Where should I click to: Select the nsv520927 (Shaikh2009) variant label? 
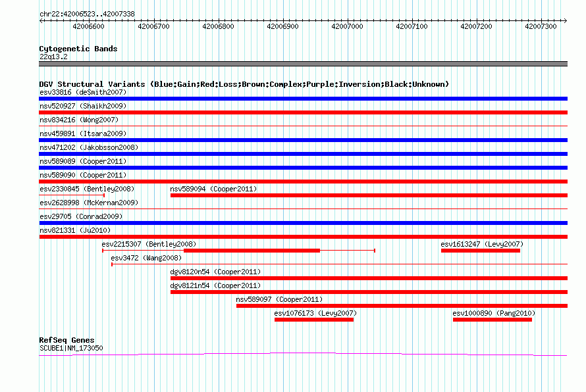[x=83, y=106]
